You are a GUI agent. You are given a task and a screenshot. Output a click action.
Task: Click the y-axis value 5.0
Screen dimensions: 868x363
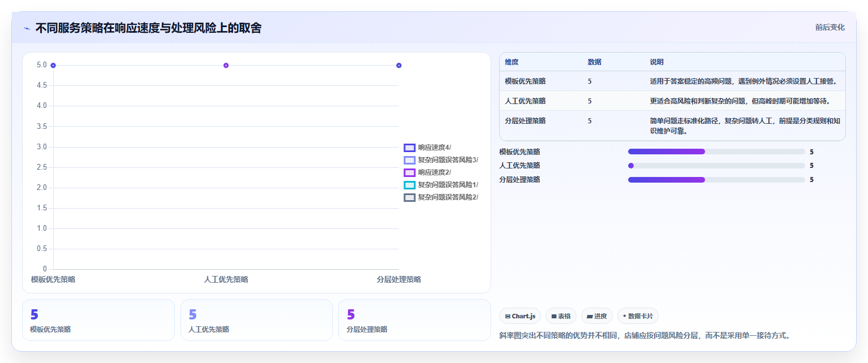point(41,65)
